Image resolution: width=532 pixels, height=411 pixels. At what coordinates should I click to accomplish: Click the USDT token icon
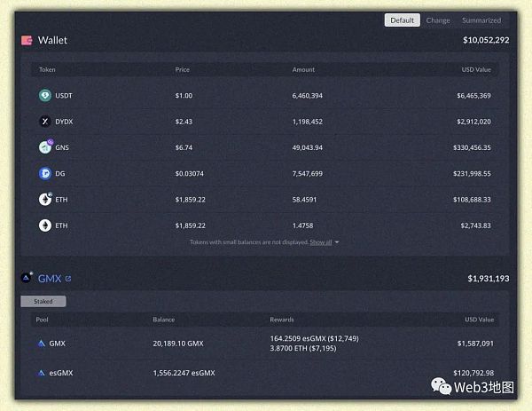click(45, 96)
